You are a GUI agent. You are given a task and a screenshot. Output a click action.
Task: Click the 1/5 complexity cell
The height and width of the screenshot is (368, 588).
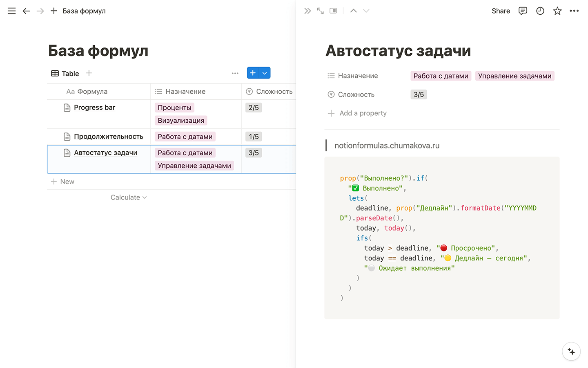click(x=254, y=137)
